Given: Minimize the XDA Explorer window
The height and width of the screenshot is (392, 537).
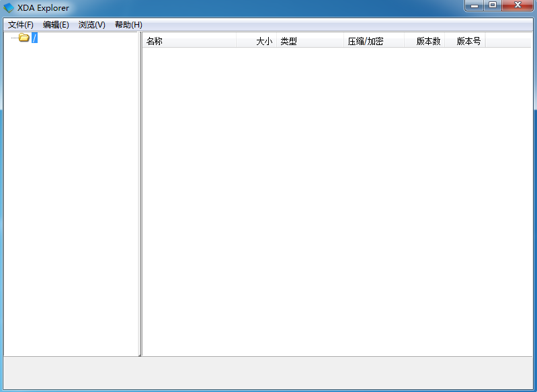Looking at the screenshot, I should point(474,5).
